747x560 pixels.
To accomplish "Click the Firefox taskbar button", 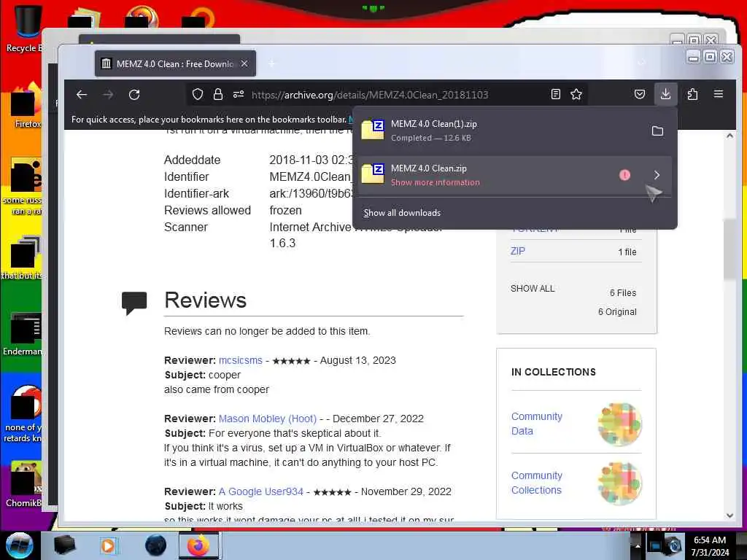I will [198, 545].
